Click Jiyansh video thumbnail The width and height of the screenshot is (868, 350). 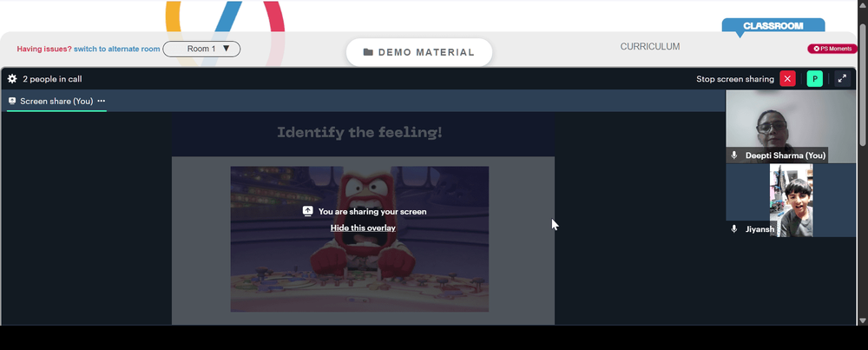(791, 201)
